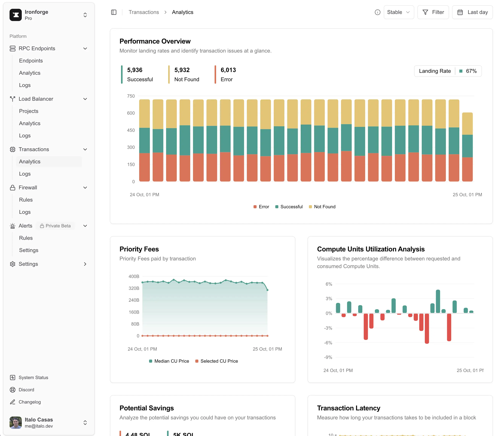
Task: Toggle Median CU Price legend
Action: (169, 361)
